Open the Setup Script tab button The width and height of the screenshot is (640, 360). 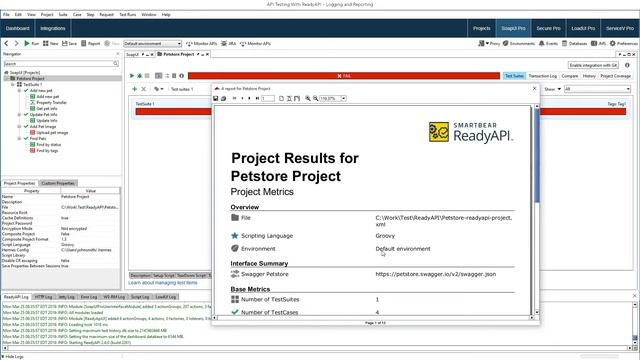(164, 276)
